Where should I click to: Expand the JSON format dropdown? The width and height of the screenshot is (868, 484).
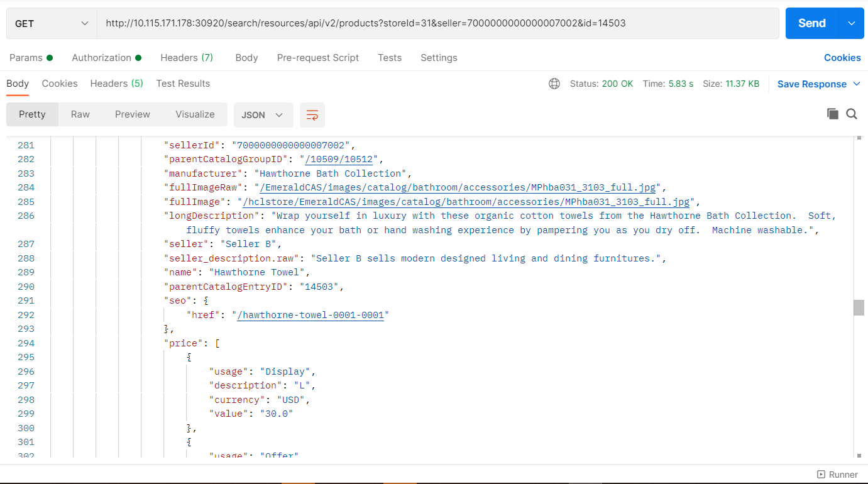click(263, 115)
